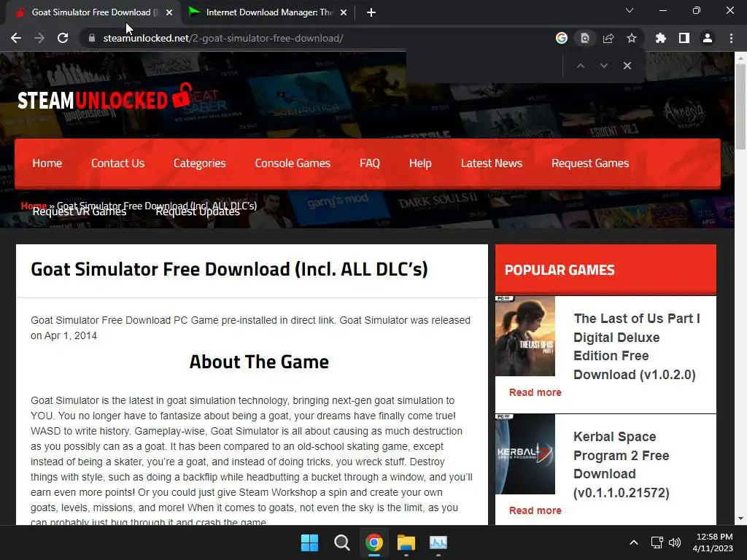Click the browser forward arrow
The image size is (747, 560).
tap(39, 38)
